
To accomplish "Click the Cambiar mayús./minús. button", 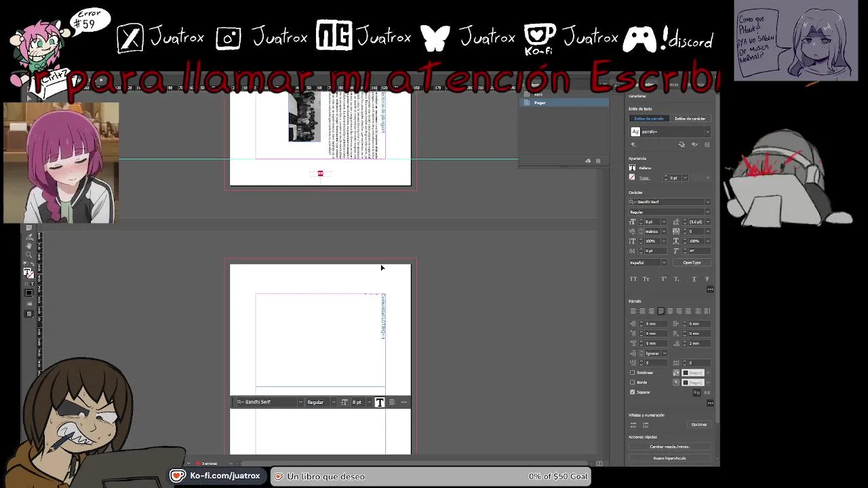I will click(x=670, y=447).
